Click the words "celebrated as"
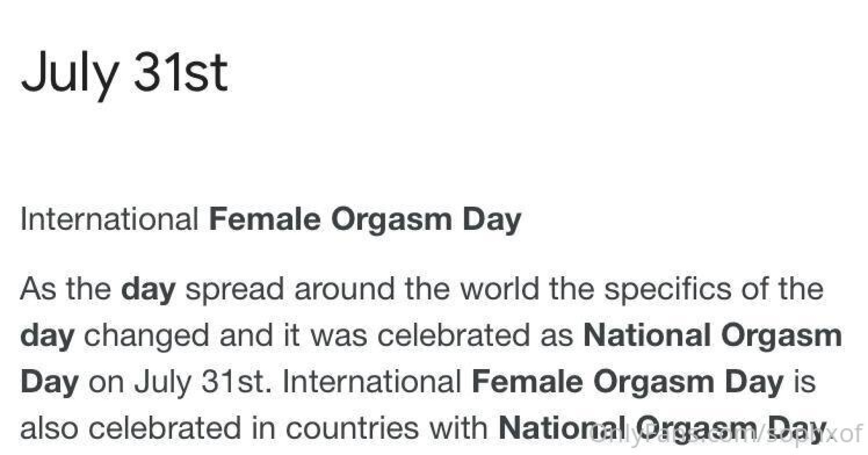Screen dimensions: 868x455 pyautogui.click(x=476, y=336)
